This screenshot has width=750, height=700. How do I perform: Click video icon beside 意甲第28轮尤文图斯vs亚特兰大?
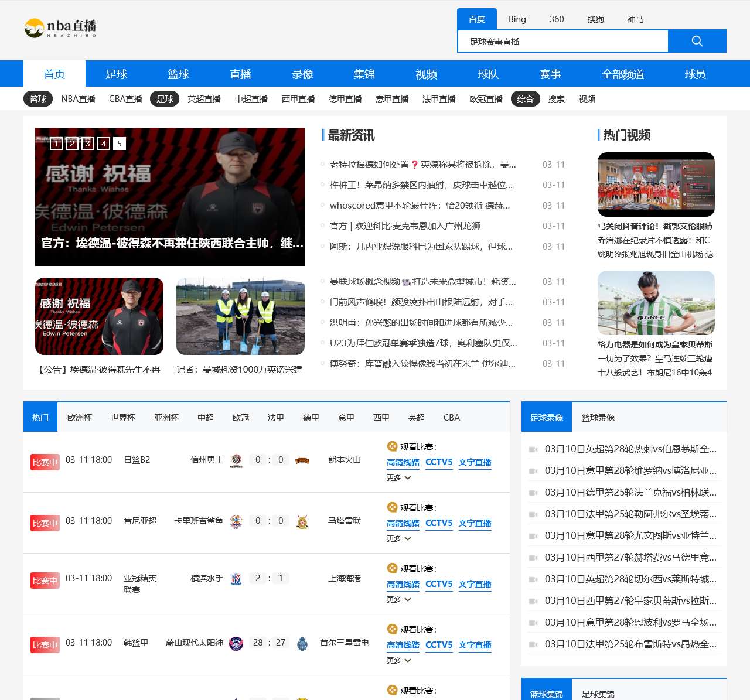(x=533, y=536)
